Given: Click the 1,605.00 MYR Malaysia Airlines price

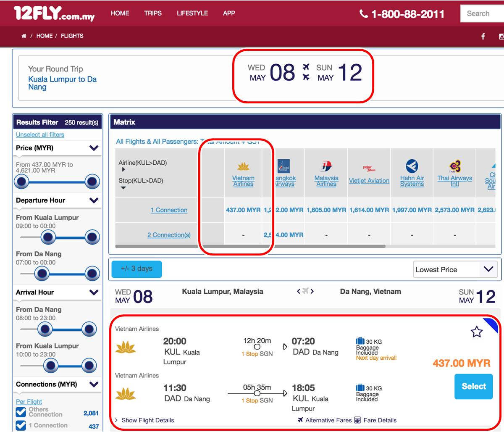Looking at the screenshot, I should click(x=326, y=210).
